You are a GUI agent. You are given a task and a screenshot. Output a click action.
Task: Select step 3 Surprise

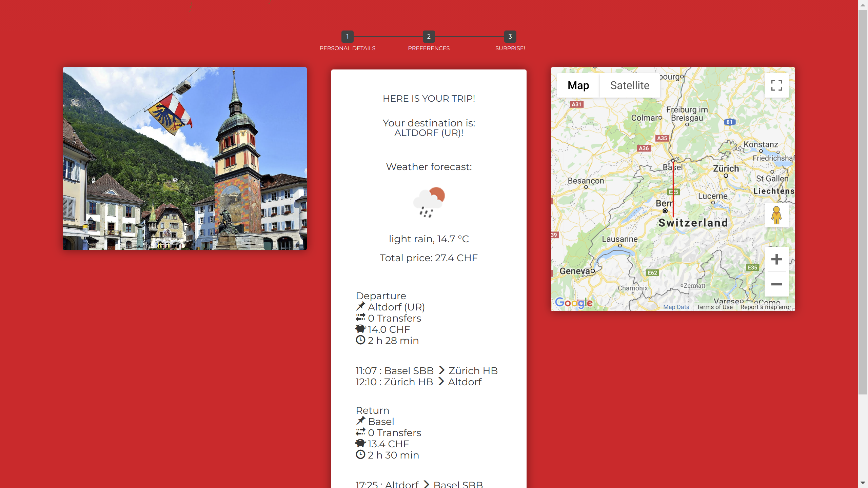click(510, 37)
